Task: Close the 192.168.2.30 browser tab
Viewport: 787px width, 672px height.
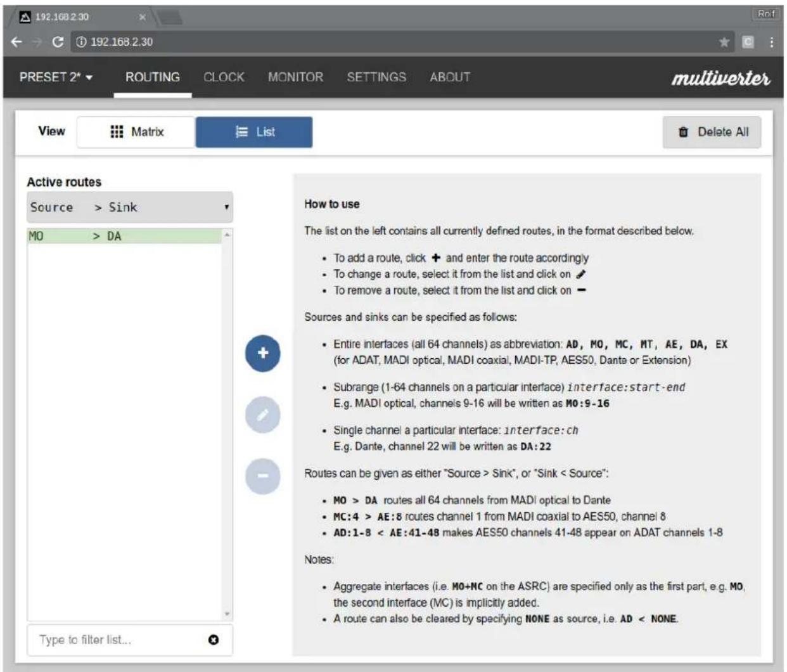Action: tap(143, 17)
